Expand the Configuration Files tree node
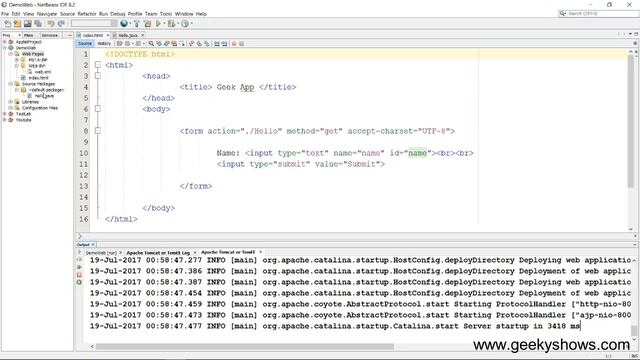This screenshot has height=360, width=640. pyautogui.click(x=11, y=108)
